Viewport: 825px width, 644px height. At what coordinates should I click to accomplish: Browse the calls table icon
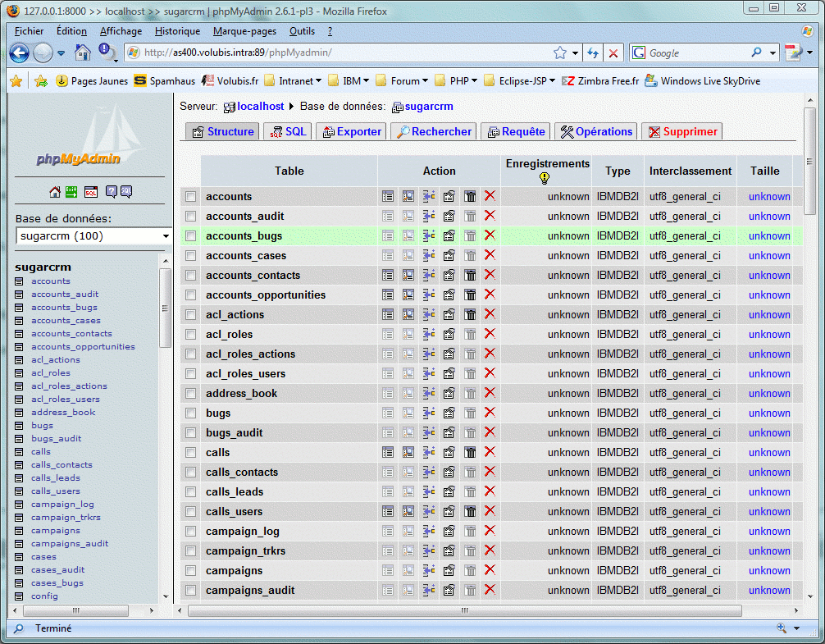point(388,453)
